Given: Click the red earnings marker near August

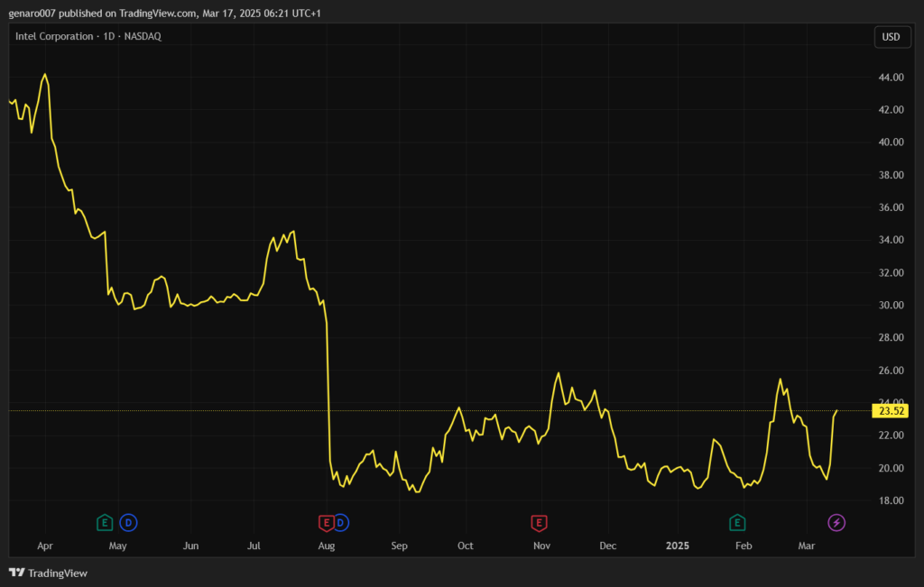Looking at the screenshot, I should point(327,522).
